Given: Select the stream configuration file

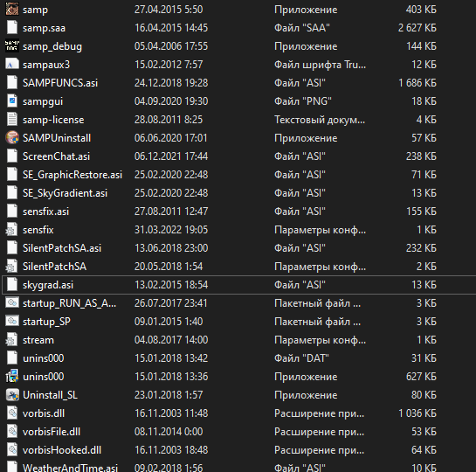Looking at the screenshot, I should click(38, 340).
